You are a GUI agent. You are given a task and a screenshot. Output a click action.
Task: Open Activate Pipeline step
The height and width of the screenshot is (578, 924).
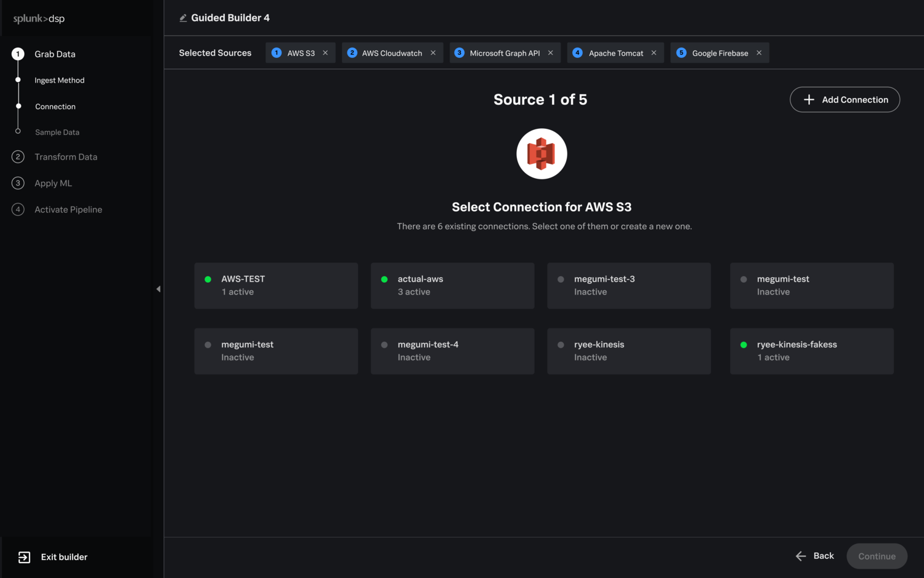68,210
